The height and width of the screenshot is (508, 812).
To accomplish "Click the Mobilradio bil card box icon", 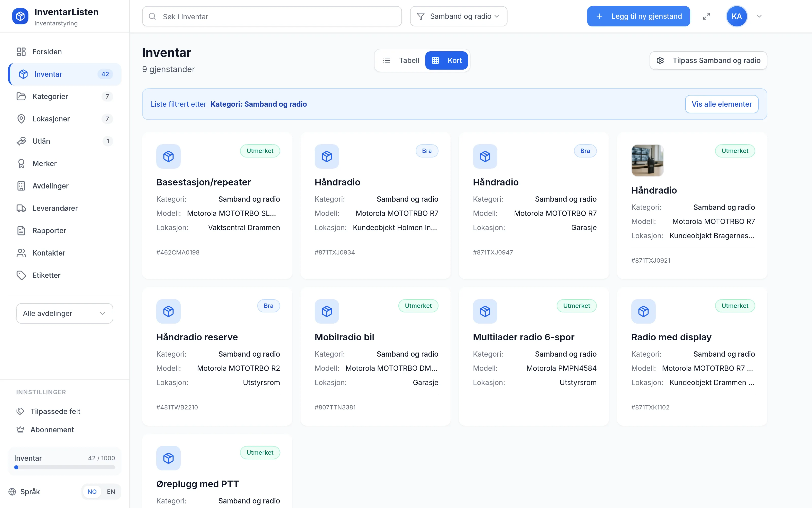I will [x=327, y=311].
